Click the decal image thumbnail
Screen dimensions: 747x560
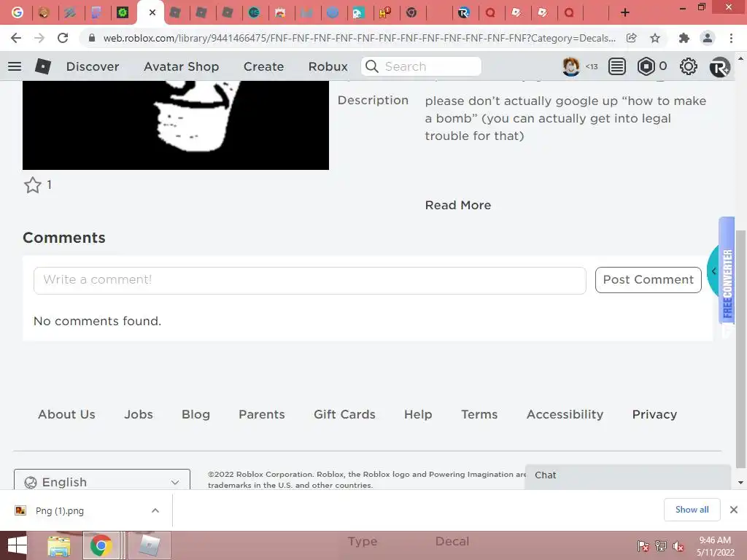pos(175,125)
